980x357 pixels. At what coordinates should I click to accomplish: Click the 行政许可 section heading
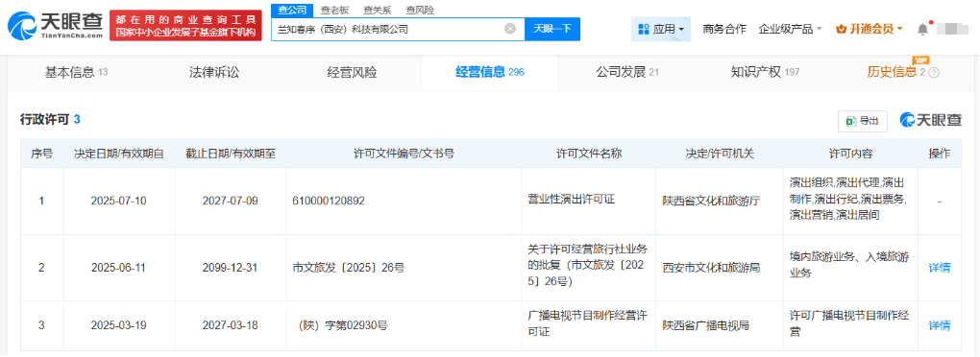44,120
